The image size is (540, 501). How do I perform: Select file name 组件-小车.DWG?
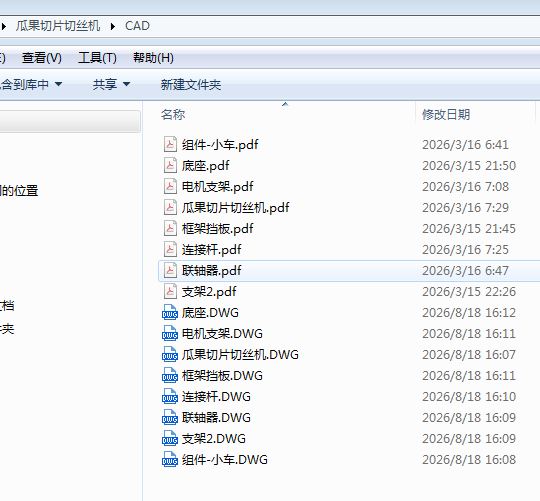(225, 460)
